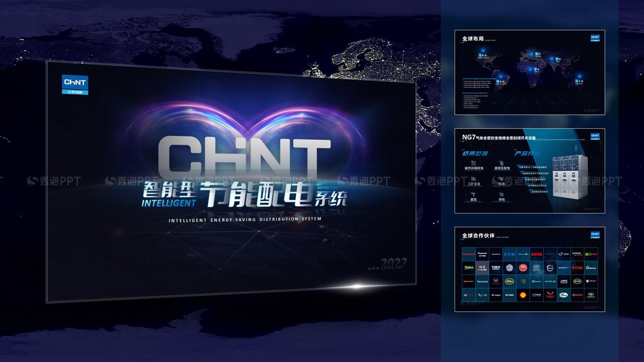Open the 全球合作伙伴 partners slide thumbnail
This screenshot has width=644, height=362.
click(x=530, y=269)
